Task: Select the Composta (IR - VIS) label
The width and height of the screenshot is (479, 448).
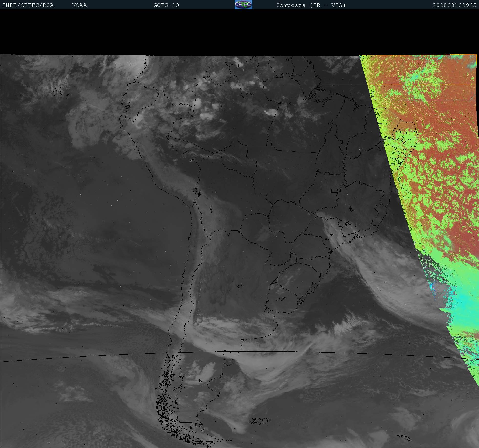Action: (311, 5)
